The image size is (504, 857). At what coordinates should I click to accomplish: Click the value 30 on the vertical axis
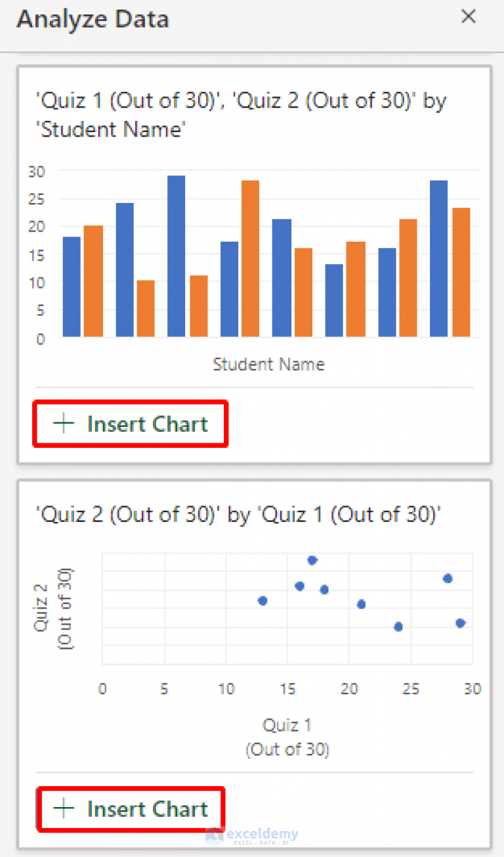pos(37,171)
